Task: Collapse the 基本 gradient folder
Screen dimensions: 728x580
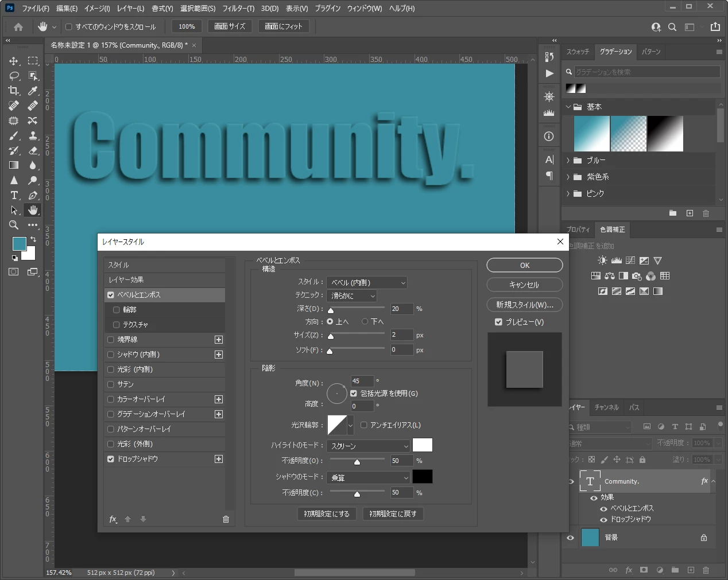Action: point(568,107)
